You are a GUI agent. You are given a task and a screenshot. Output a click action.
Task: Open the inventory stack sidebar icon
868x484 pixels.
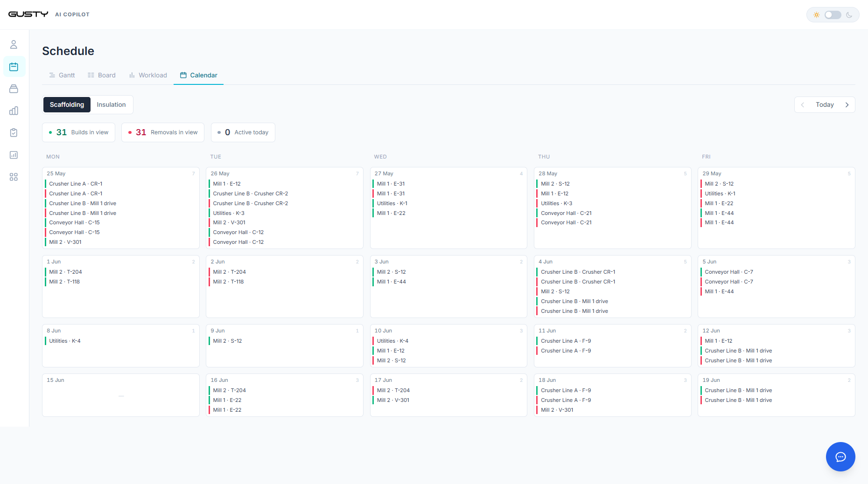coord(14,89)
